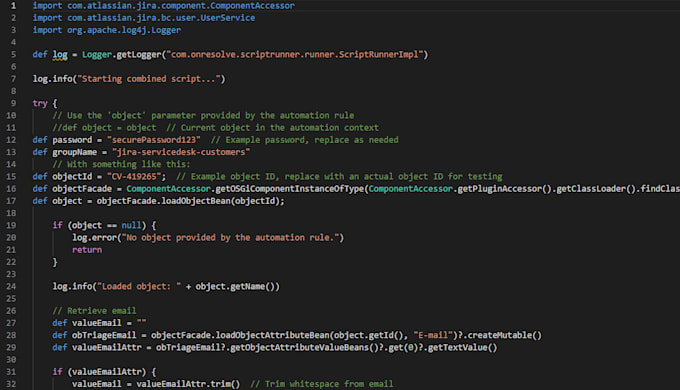680x390 pixels.
Task: Click the "jira-servicedesk-customers" string
Action: point(181,152)
